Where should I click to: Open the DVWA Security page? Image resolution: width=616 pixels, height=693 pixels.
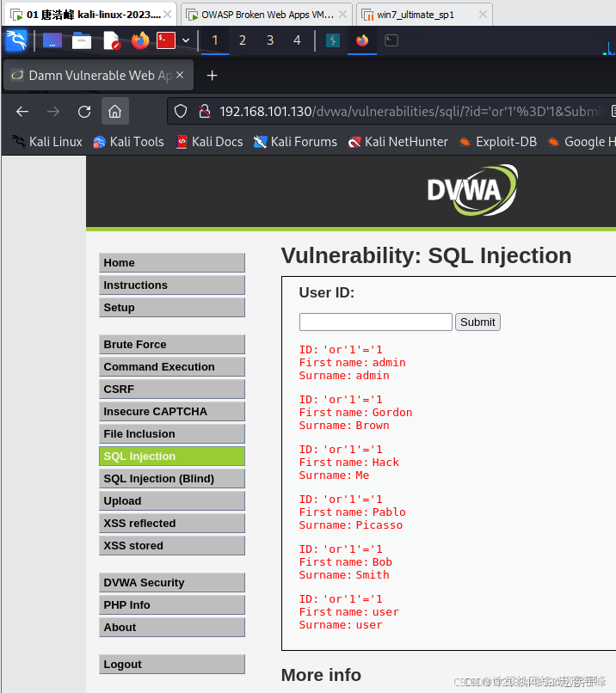pos(171,582)
